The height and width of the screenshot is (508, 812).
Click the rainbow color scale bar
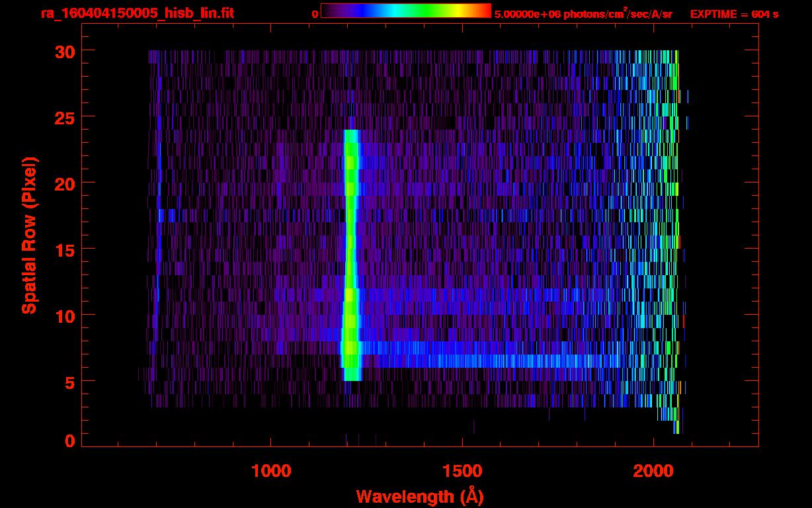(x=406, y=11)
